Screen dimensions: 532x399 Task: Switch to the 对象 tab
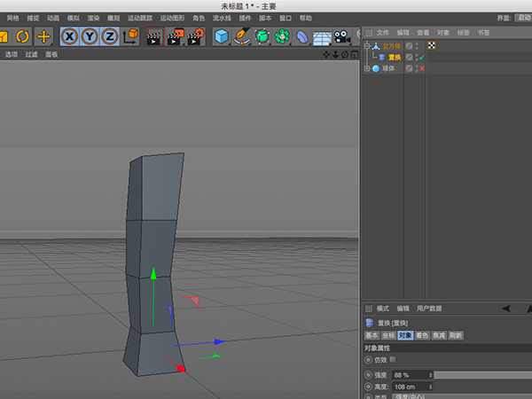pyautogui.click(x=405, y=335)
